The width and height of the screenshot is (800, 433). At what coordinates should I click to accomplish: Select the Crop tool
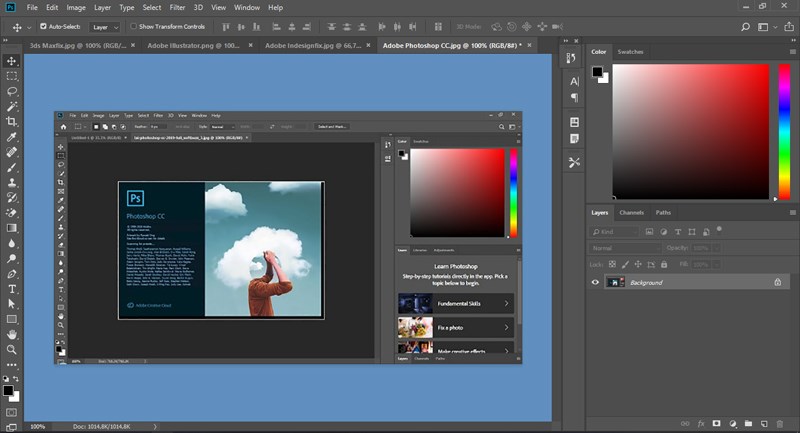(x=12, y=121)
